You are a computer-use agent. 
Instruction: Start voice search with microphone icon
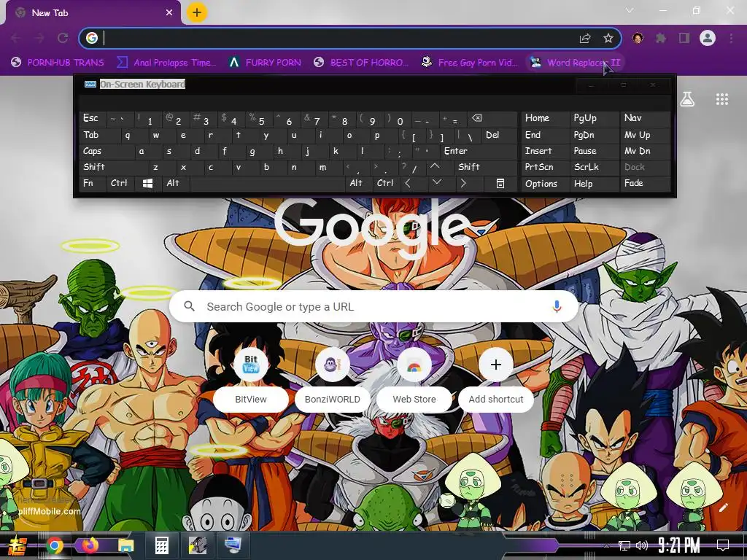click(557, 307)
